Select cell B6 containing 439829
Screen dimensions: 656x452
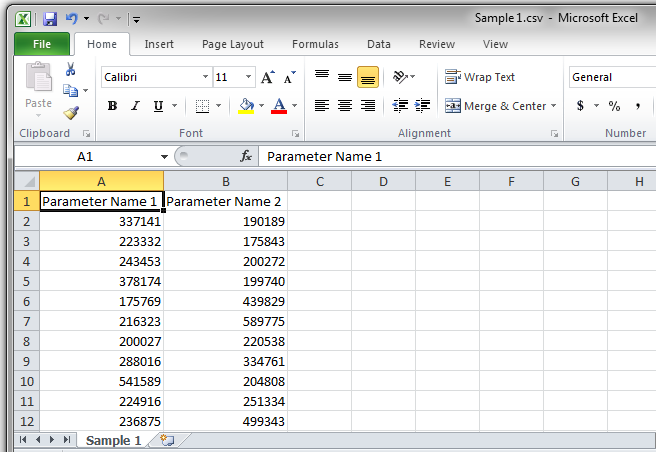click(225, 301)
